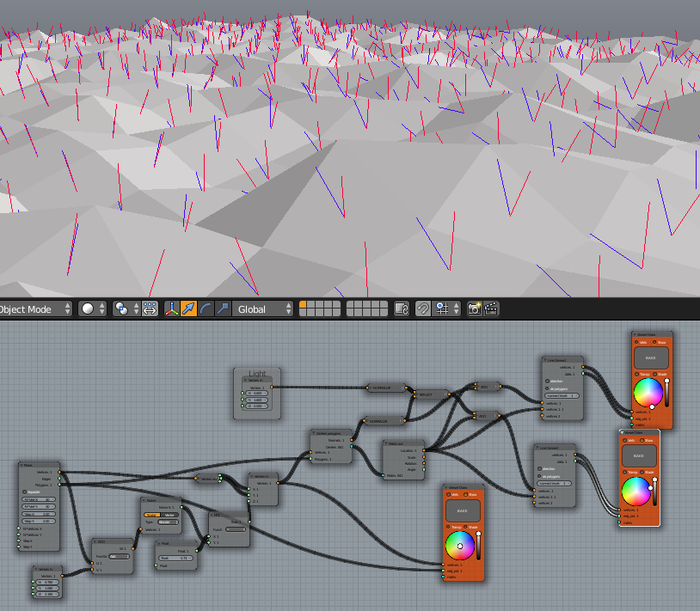Viewport: 700px width, 611px height.
Task: Toggle the 3D manipulator axes icon
Action: click(x=172, y=309)
